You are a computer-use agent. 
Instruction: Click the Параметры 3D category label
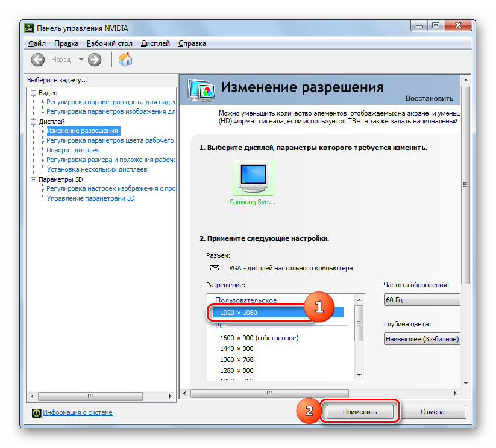[61, 179]
